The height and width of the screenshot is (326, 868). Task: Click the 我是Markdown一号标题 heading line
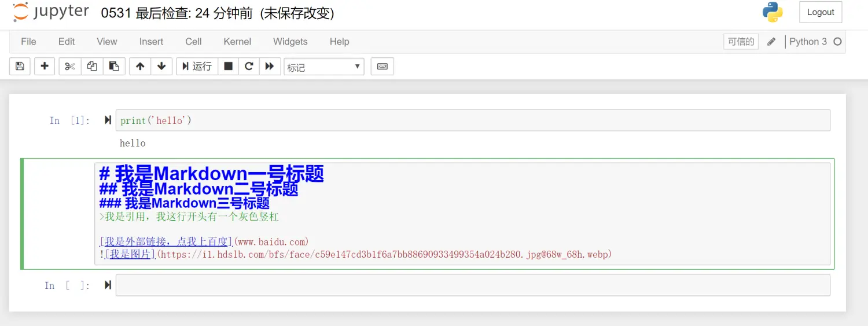click(x=212, y=173)
